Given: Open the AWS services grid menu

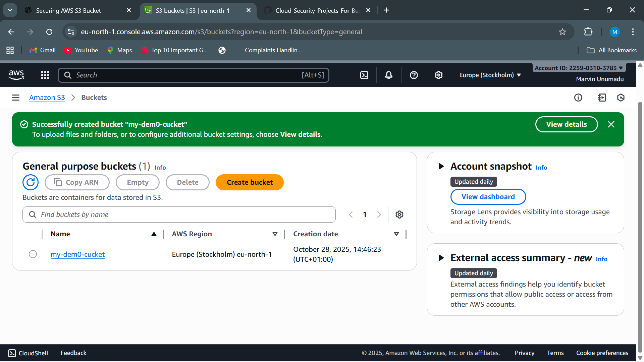Looking at the screenshot, I should [45, 75].
